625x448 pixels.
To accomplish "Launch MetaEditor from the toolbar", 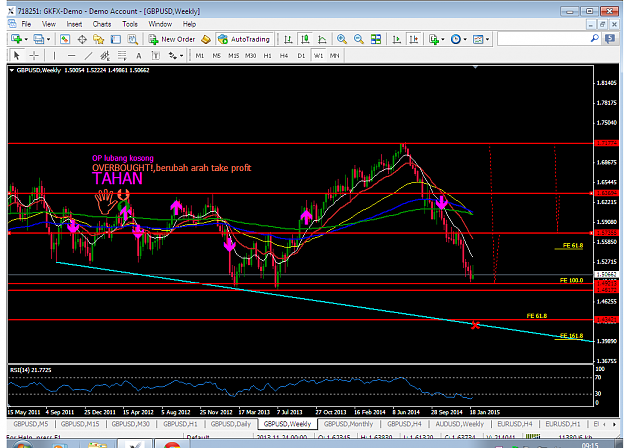I will [206, 39].
